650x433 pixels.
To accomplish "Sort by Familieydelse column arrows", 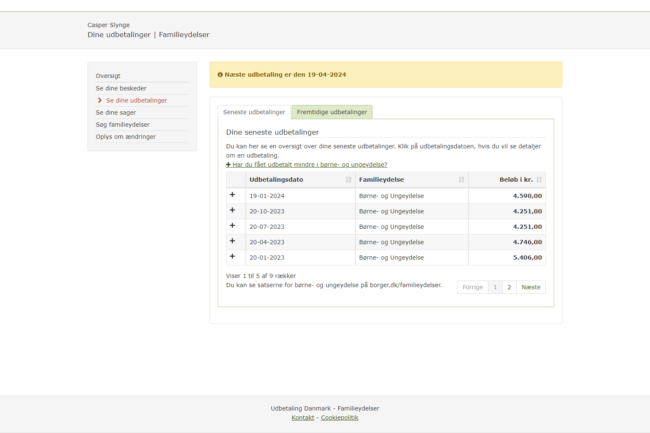I will 461,180.
